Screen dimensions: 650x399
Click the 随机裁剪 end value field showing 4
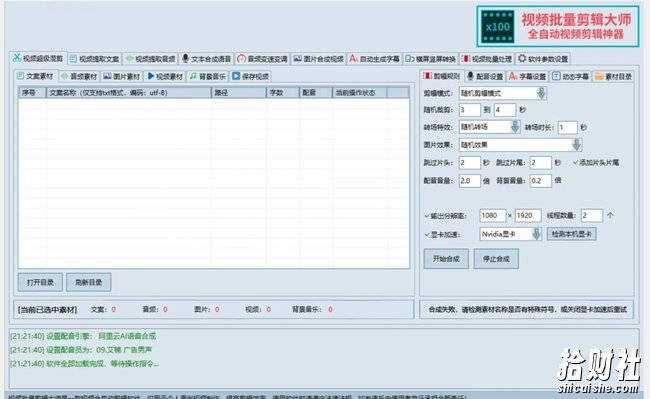coord(505,110)
